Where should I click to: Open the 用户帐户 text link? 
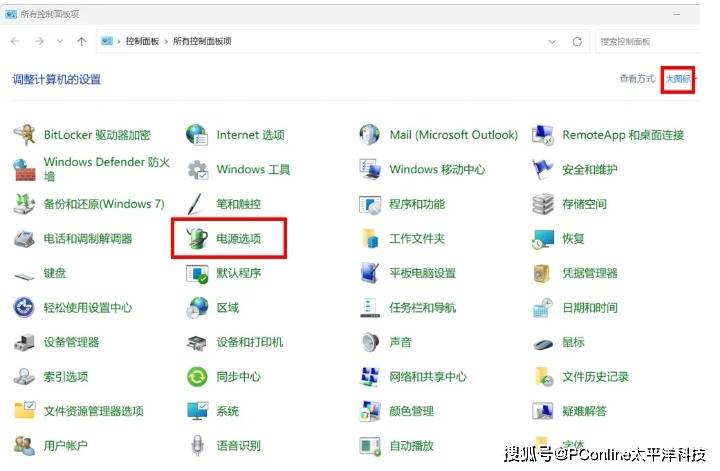coord(66,445)
